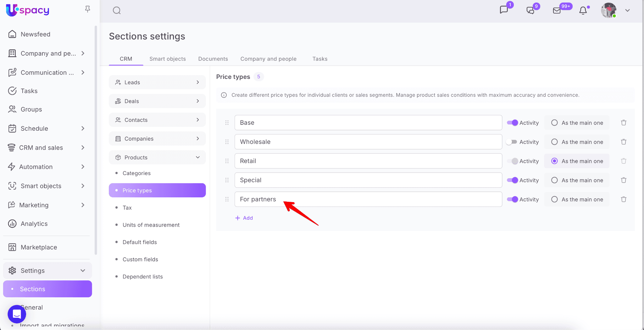
Task: Switch to the Documents tab
Action: (213, 59)
